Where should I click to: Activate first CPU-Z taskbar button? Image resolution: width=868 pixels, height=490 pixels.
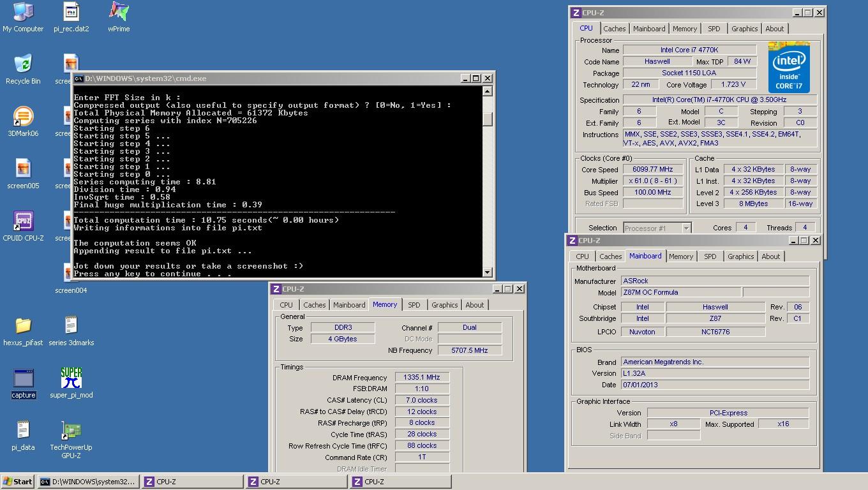(192, 482)
